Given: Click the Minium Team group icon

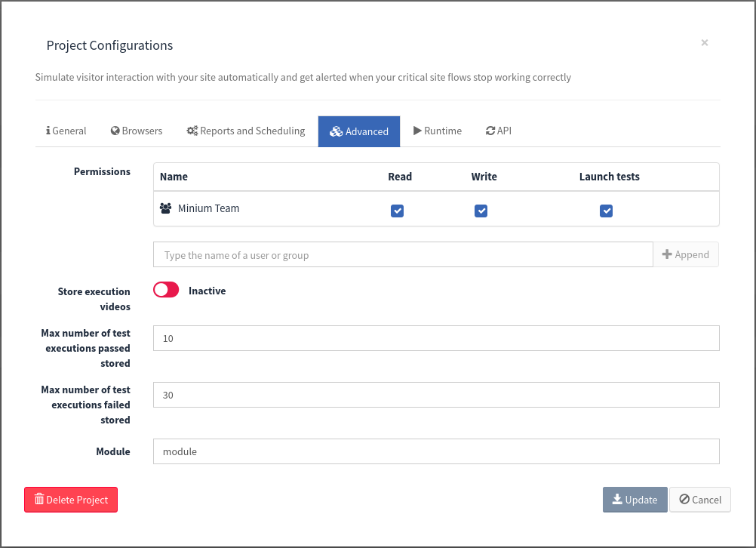Looking at the screenshot, I should point(165,208).
